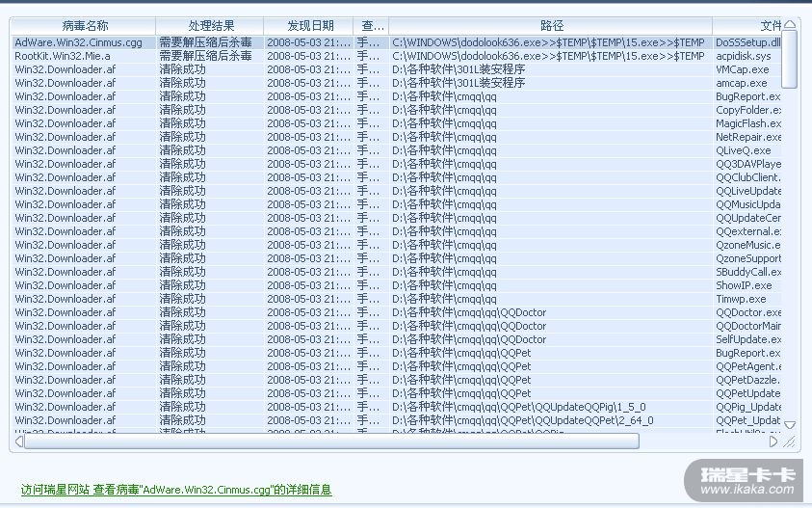The height and width of the screenshot is (508, 812).
Task: Select file name QQPetAgent cell
Action: coord(747,366)
